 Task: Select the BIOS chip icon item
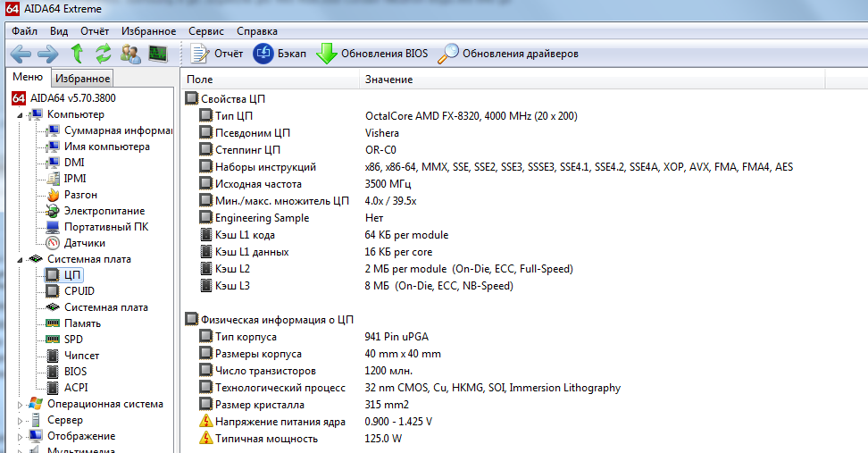[x=53, y=372]
